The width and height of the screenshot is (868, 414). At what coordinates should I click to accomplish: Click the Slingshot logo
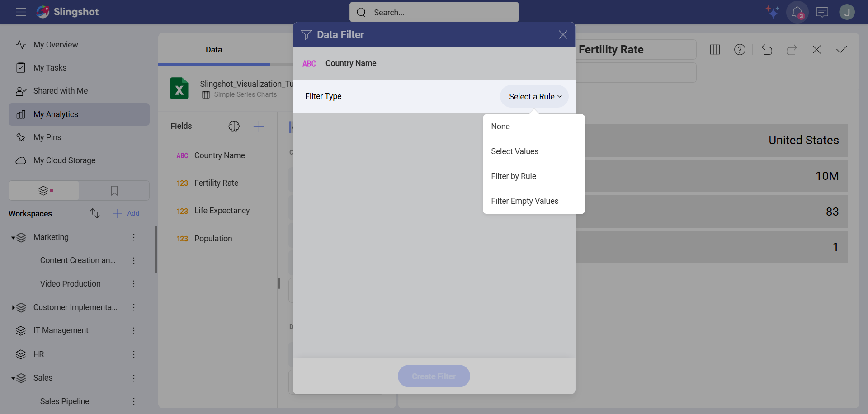[x=68, y=12]
